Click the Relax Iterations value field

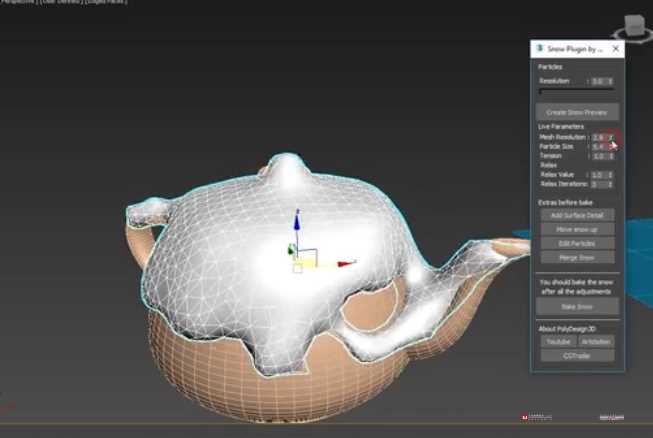pyautogui.click(x=598, y=184)
